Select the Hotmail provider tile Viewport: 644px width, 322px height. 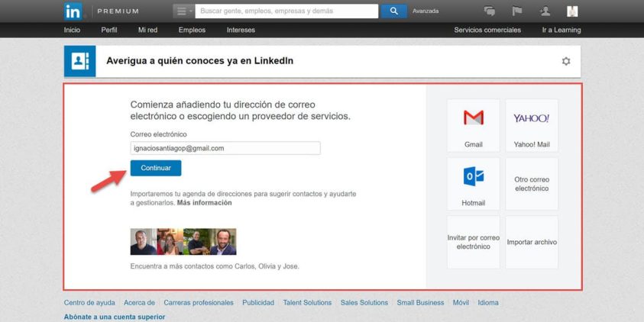(x=474, y=184)
